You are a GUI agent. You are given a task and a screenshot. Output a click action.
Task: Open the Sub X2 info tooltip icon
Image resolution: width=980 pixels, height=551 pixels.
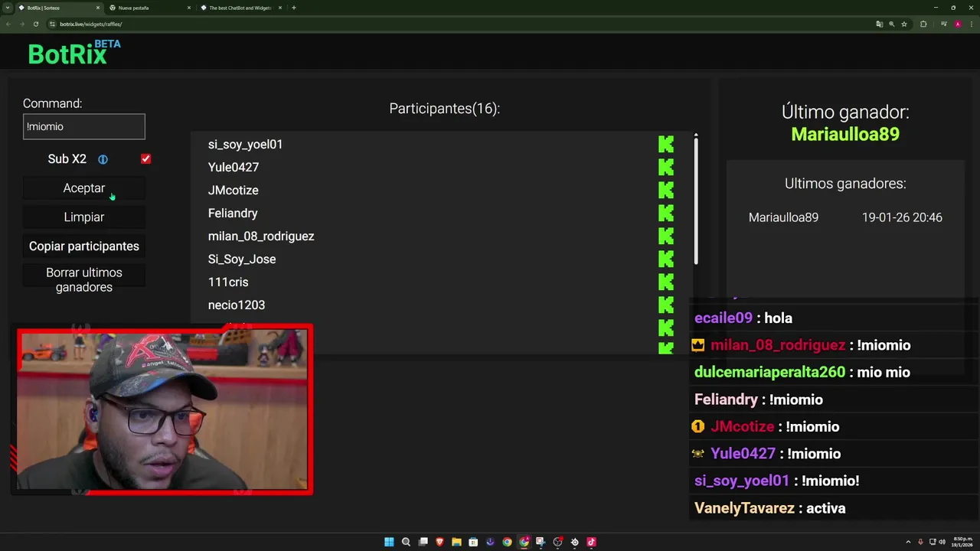click(103, 159)
